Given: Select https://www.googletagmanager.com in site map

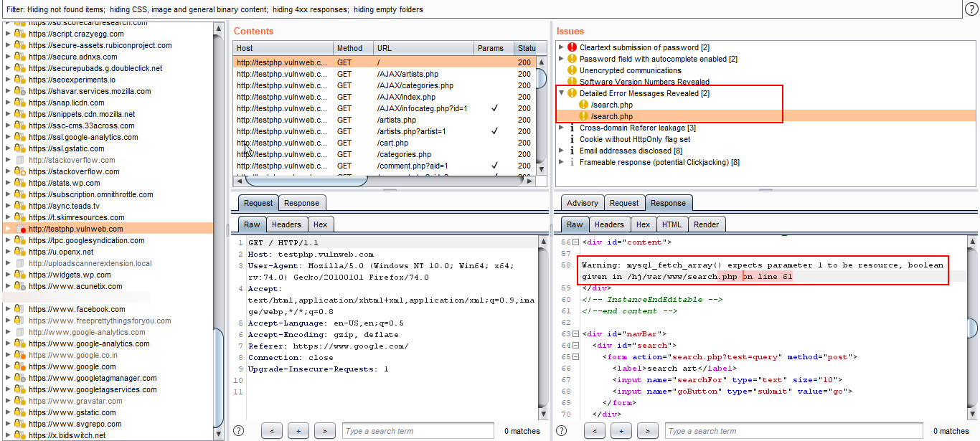Looking at the screenshot, I should click(x=93, y=378).
